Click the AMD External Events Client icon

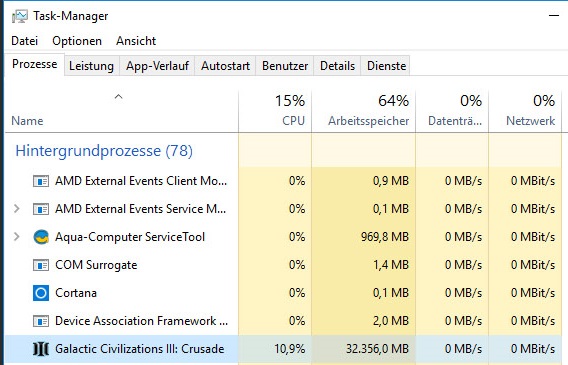tap(41, 181)
